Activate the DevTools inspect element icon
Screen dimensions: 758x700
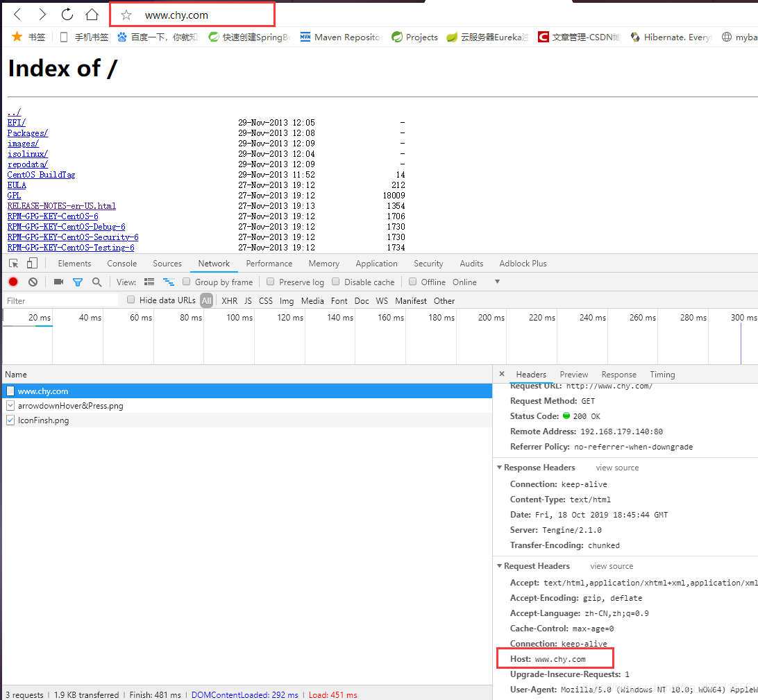point(14,264)
